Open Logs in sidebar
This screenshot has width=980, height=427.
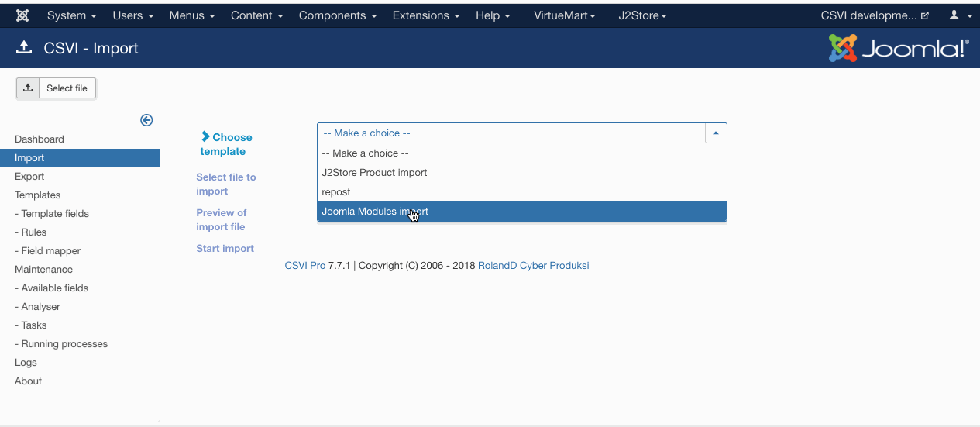pyautogui.click(x=26, y=363)
